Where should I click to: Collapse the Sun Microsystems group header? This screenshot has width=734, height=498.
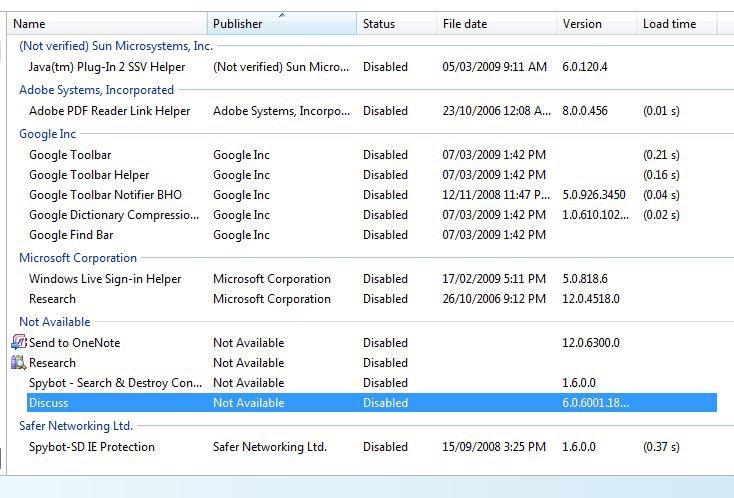click(x=116, y=46)
